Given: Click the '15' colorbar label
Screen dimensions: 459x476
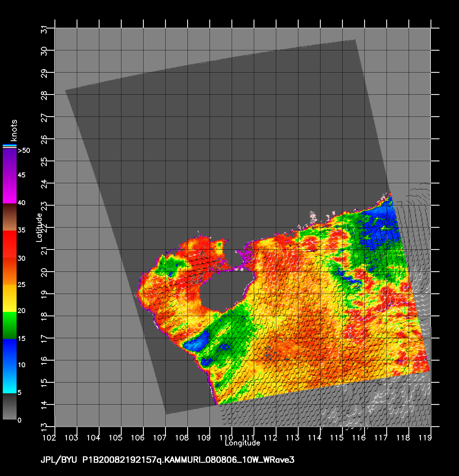Looking at the screenshot, I should coord(21,339).
